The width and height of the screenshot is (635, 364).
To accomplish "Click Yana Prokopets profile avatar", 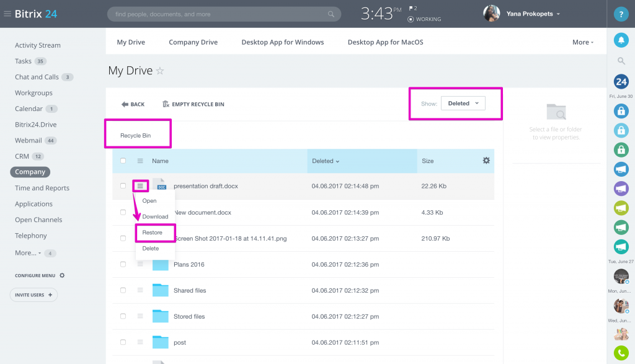I will click(x=491, y=14).
